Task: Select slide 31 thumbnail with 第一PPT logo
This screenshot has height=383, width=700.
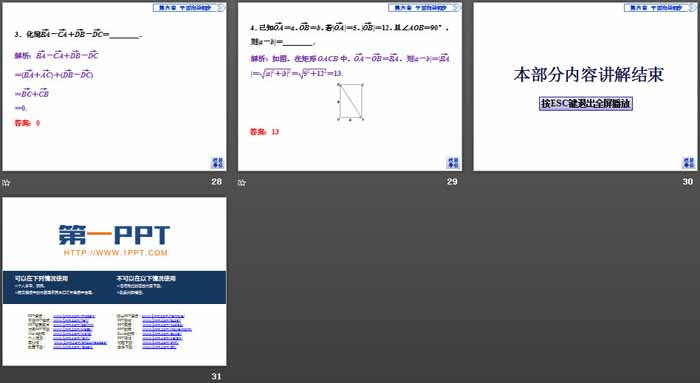Action: point(114,282)
